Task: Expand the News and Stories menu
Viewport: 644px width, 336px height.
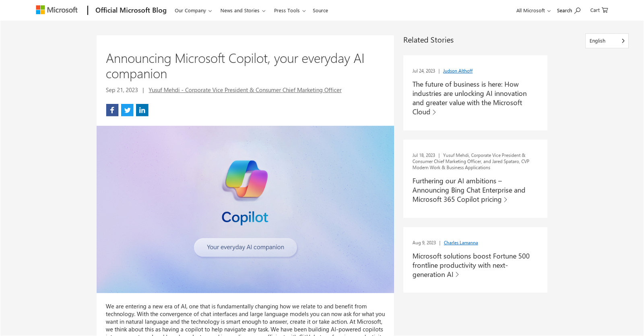Action: (242, 10)
